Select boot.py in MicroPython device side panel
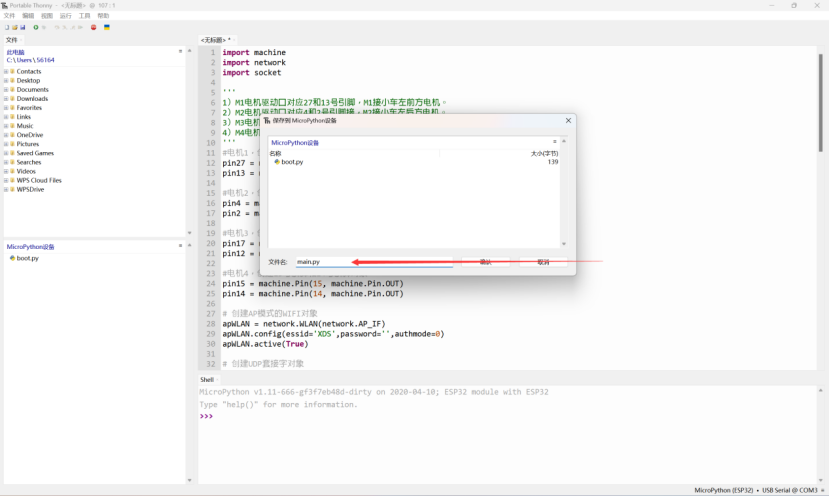 point(24,258)
